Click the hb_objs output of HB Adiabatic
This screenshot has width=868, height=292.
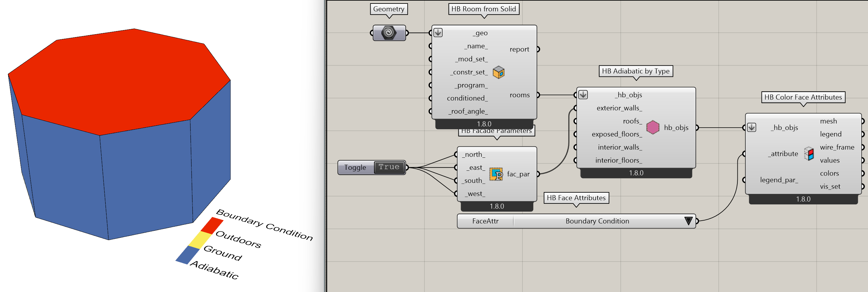click(x=676, y=128)
